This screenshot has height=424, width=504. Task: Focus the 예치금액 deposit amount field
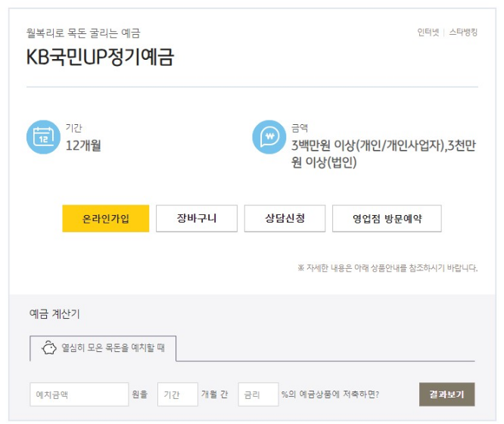pyautogui.click(x=79, y=394)
